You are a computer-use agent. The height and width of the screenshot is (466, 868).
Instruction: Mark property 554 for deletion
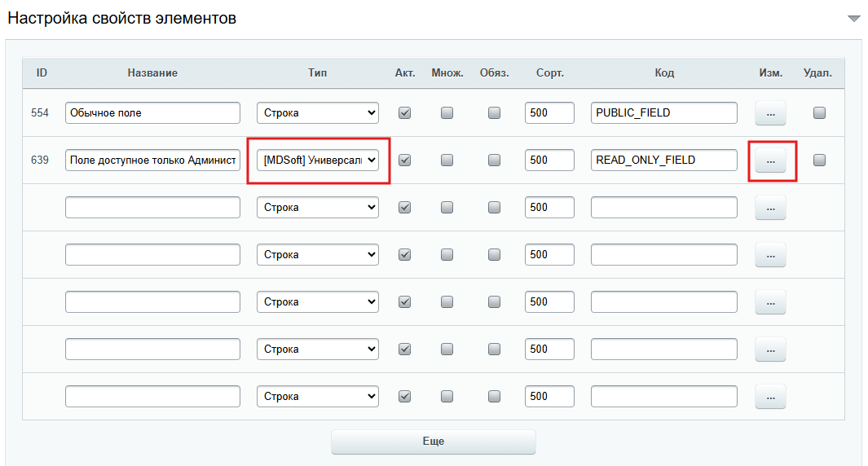coord(819,113)
